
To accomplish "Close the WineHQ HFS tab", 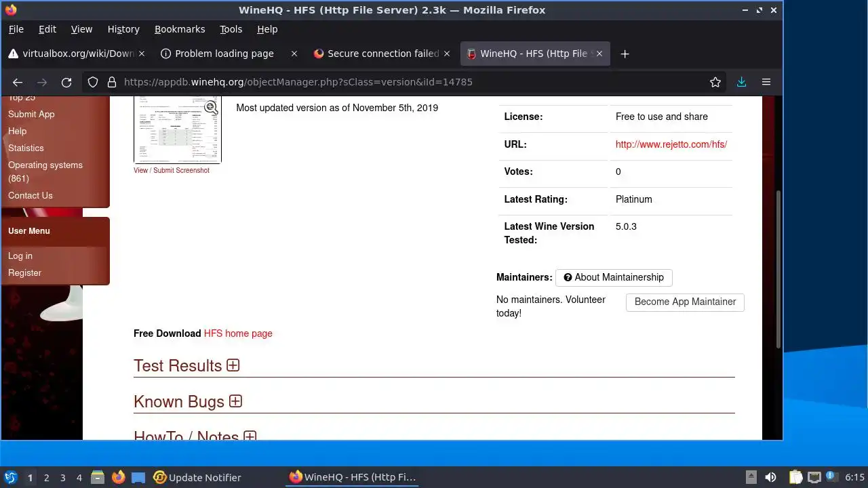I will coord(599,54).
